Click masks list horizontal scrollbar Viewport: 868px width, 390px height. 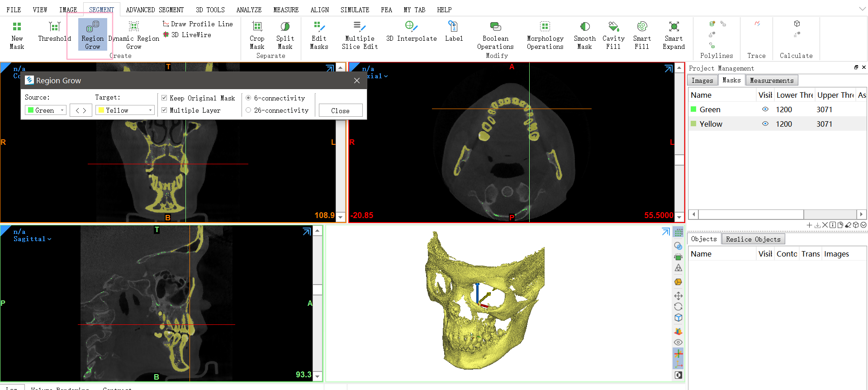click(751, 214)
